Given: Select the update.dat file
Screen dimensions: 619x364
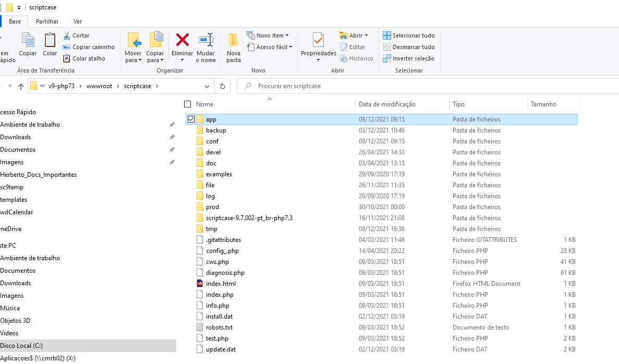Looking at the screenshot, I should pyautogui.click(x=221, y=349).
